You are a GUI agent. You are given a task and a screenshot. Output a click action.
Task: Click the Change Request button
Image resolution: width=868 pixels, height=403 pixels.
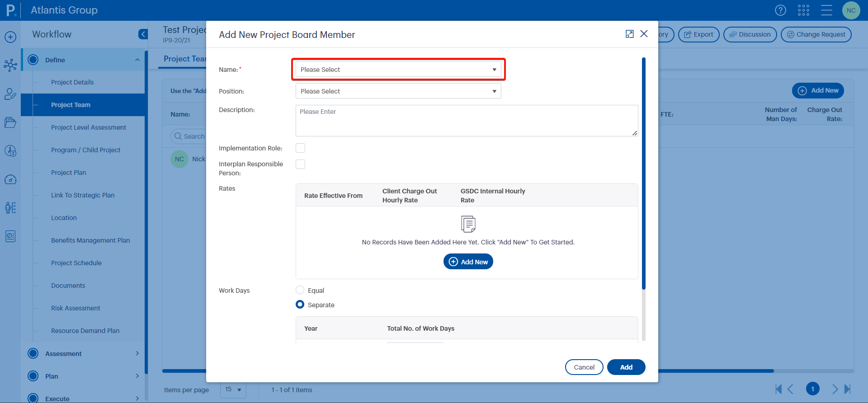pos(816,34)
